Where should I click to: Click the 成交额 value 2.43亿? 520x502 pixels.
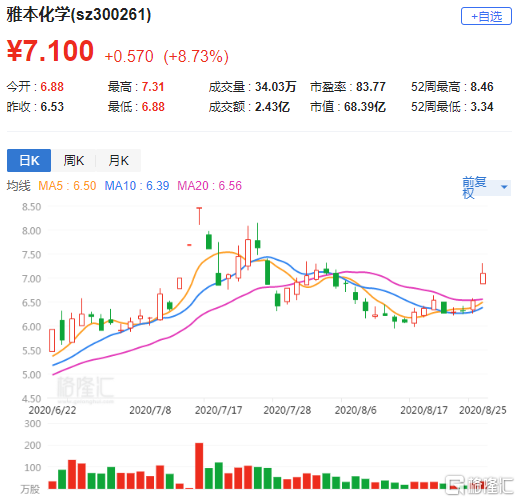[x=272, y=107]
